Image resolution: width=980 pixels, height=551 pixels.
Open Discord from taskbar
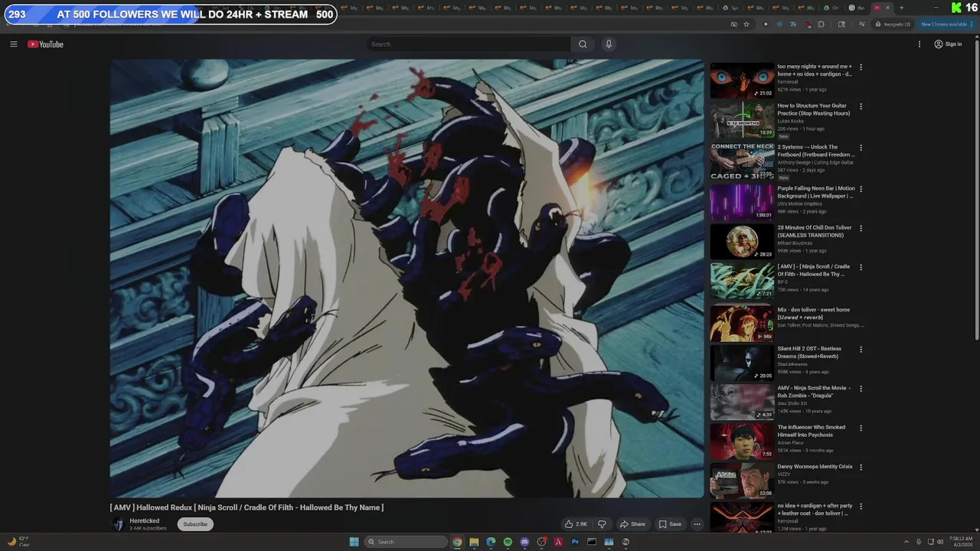tap(524, 542)
